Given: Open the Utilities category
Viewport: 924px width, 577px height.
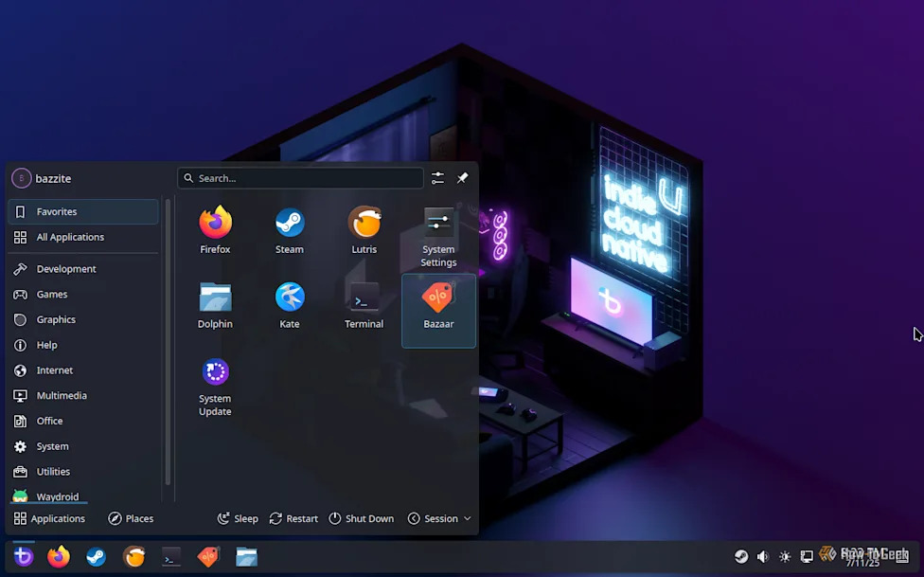Looking at the screenshot, I should pyautogui.click(x=83, y=472).
